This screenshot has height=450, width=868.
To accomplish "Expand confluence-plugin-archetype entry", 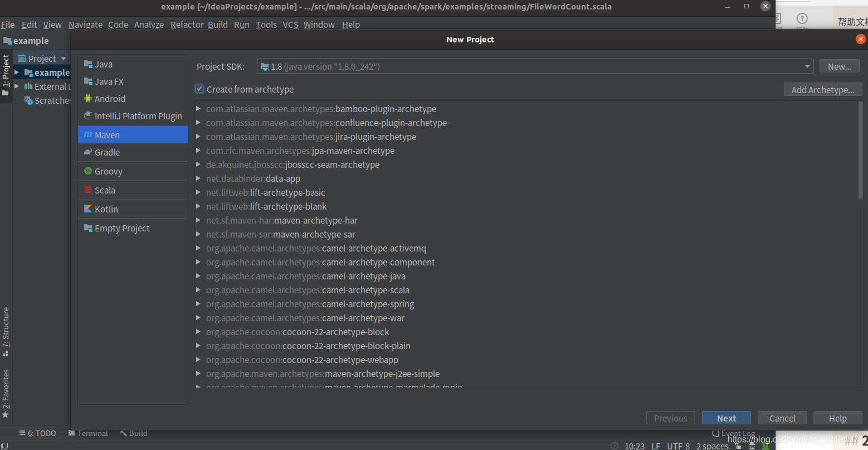I will pyautogui.click(x=198, y=123).
